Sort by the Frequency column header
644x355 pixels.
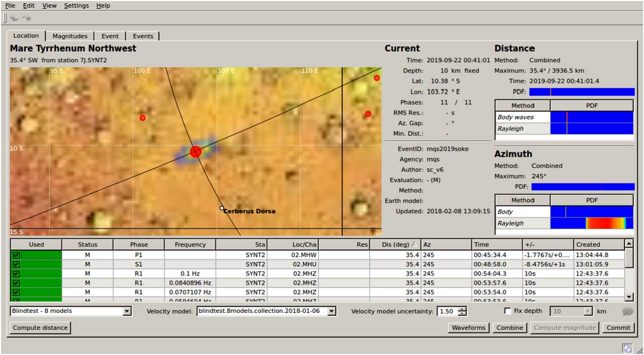pyautogui.click(x=190, y=244)
